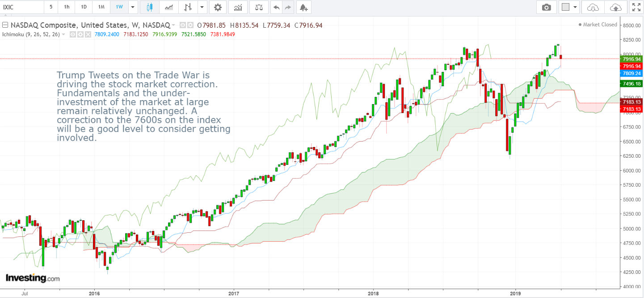Viewport: 644px width, 298px height.
Task: Click the green 7916.94 price label
Action: coord(631,59)
